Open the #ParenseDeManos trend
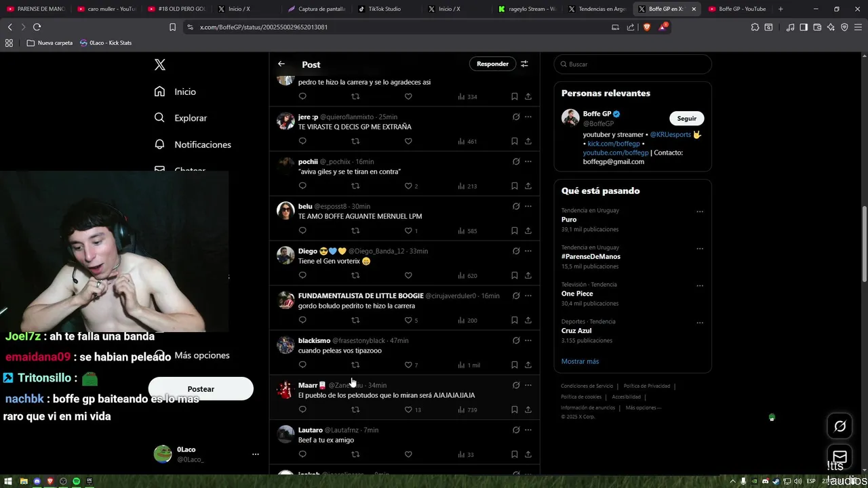Image resolution: width=868 pixels, height=488 pixels. [591, 256]
